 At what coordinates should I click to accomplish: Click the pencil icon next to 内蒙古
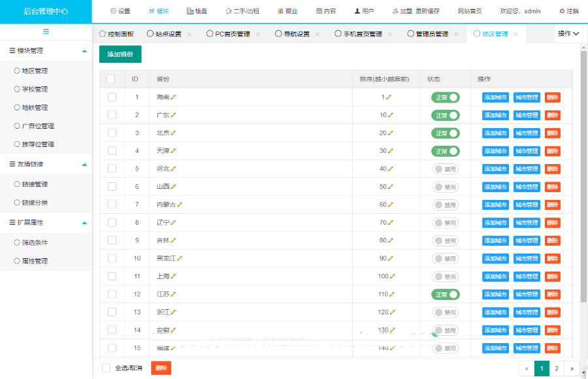(x=180, y=205)
